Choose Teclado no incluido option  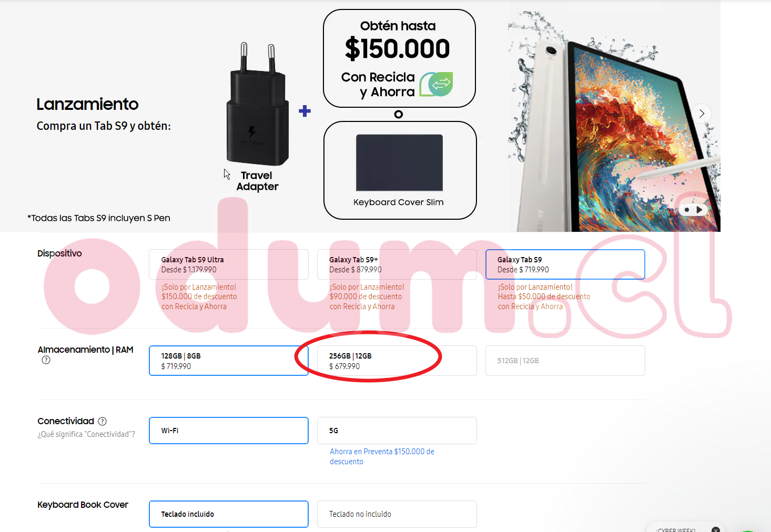pyautogui.click(x=397, y=514)
